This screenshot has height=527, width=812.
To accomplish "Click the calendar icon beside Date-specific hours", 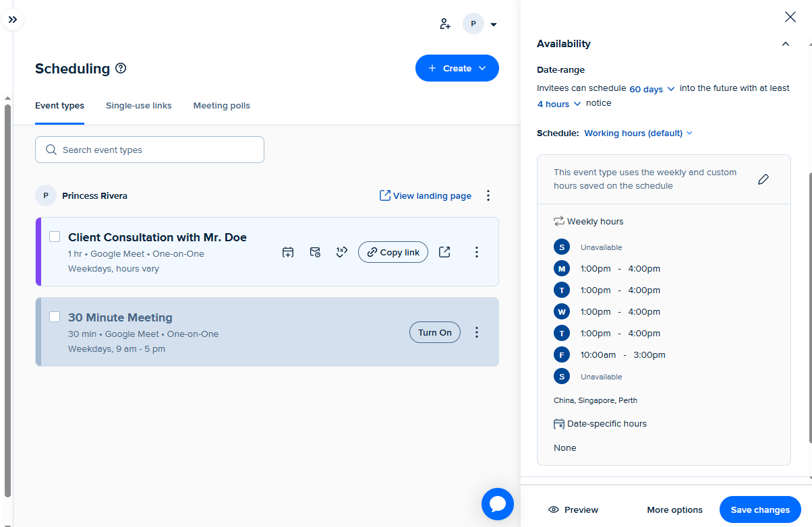I will click(x=559, y=424).
